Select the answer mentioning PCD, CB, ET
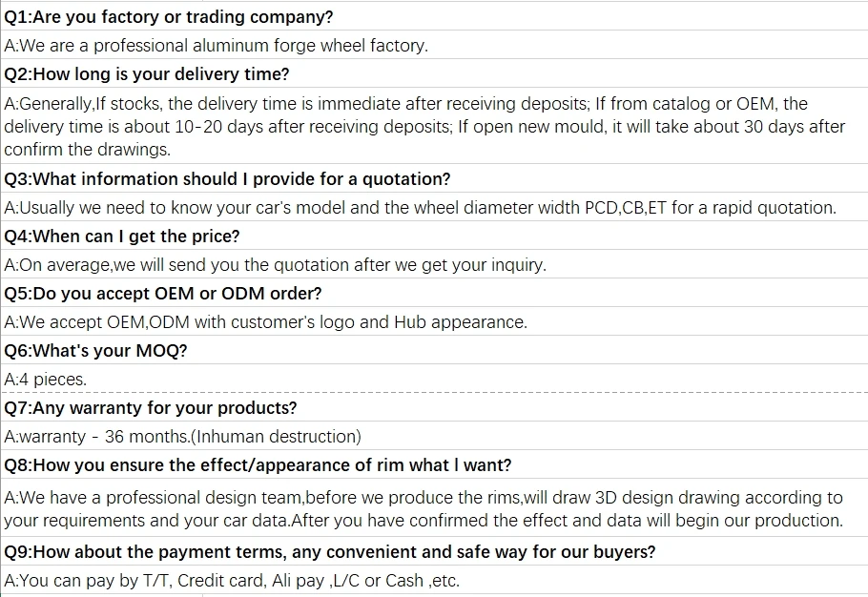Screen dimensions: 868x597 coord(420,208)
